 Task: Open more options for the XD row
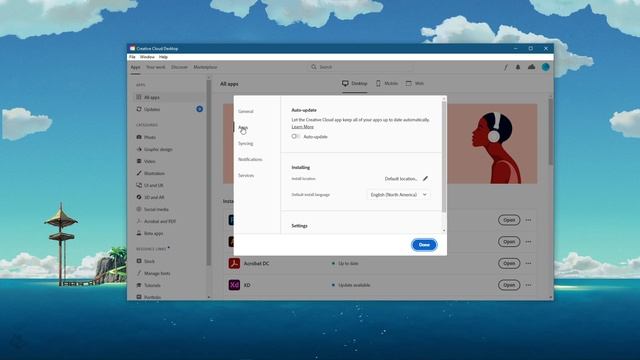pyautogui.click(x=528, y=285)
